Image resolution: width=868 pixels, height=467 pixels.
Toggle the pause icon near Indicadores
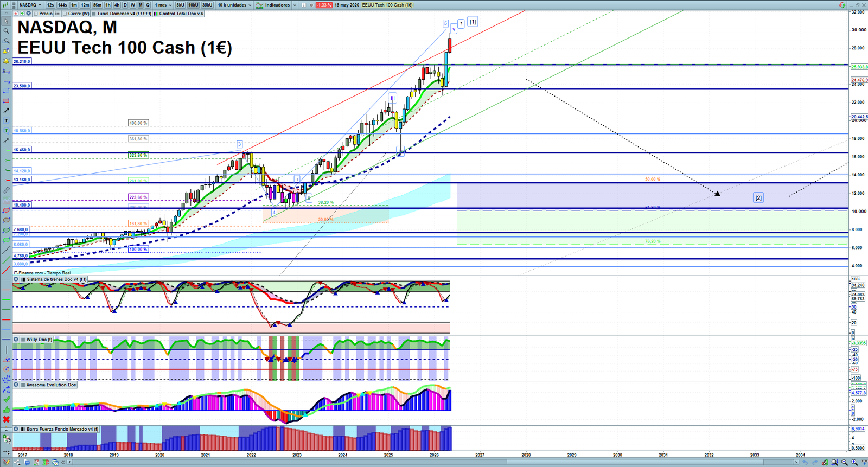click(304, 5)
